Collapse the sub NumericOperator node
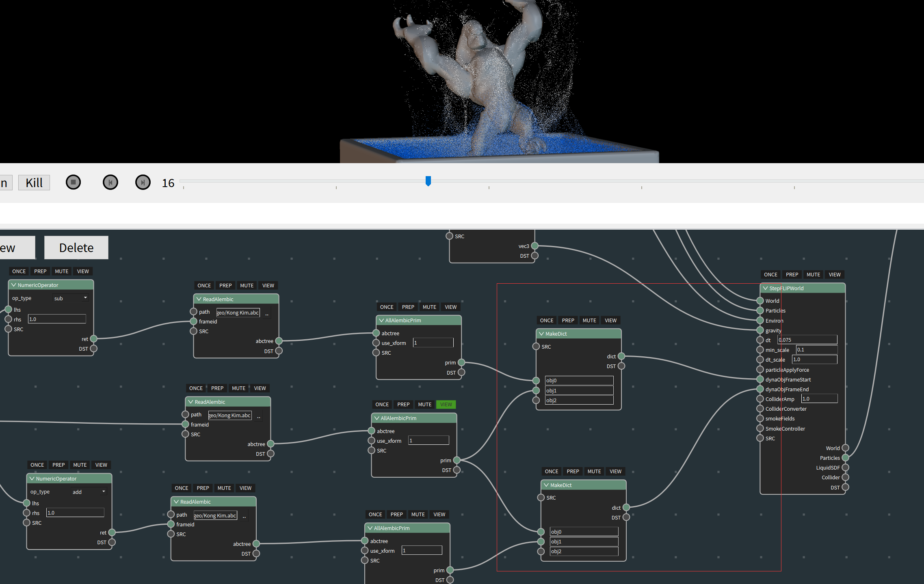924x584 pixels. (14, 285)
